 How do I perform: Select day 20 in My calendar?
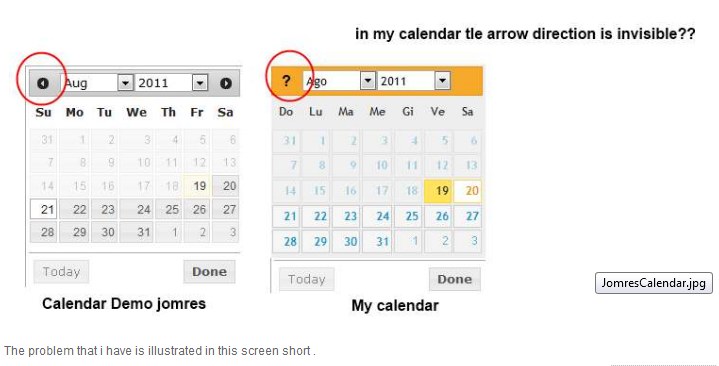[x=468, y=190]
